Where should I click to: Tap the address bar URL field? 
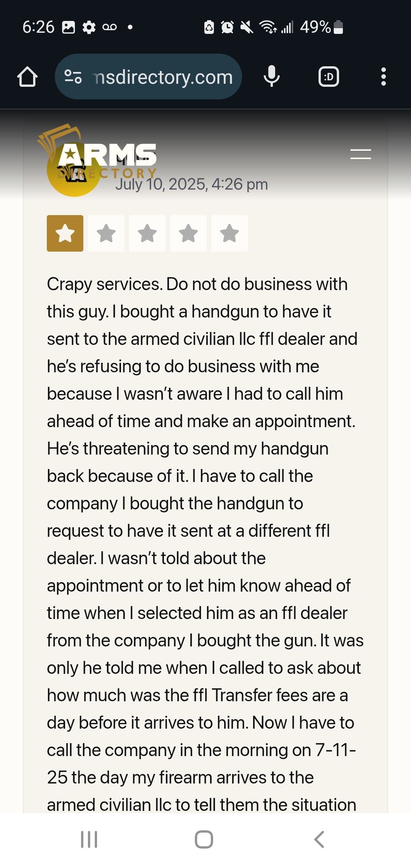point(164,77)
